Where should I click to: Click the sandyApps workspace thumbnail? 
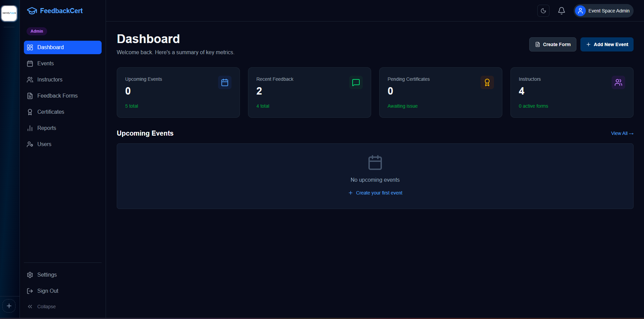click(x=9, y=13)
